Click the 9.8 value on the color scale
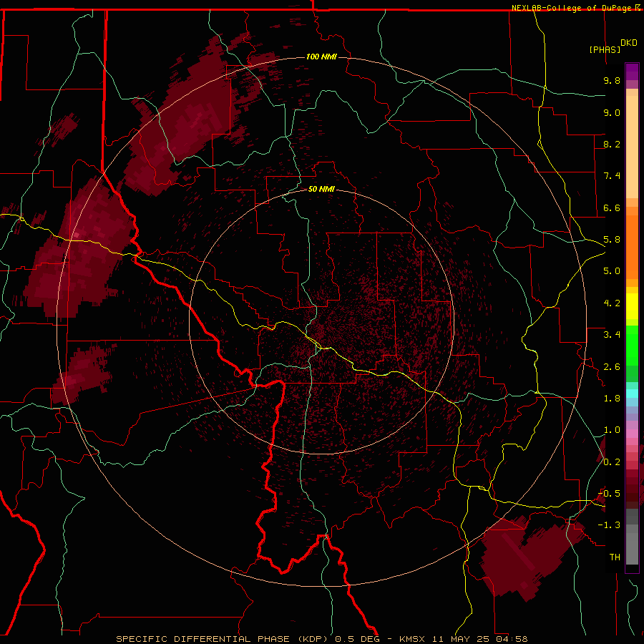The image size is (644, 644). [x=612, y=80]
